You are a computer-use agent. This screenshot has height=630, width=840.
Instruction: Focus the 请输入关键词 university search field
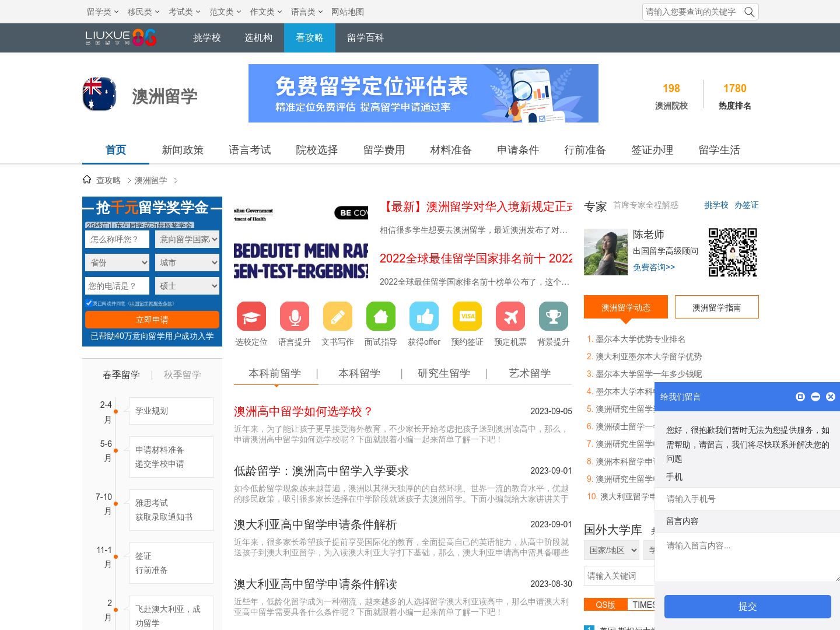[619, 576]
